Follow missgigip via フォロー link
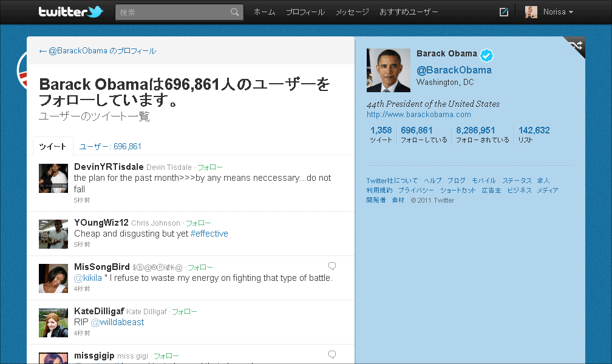The height and width of the screenshot is (364, 612). (166, 356)
